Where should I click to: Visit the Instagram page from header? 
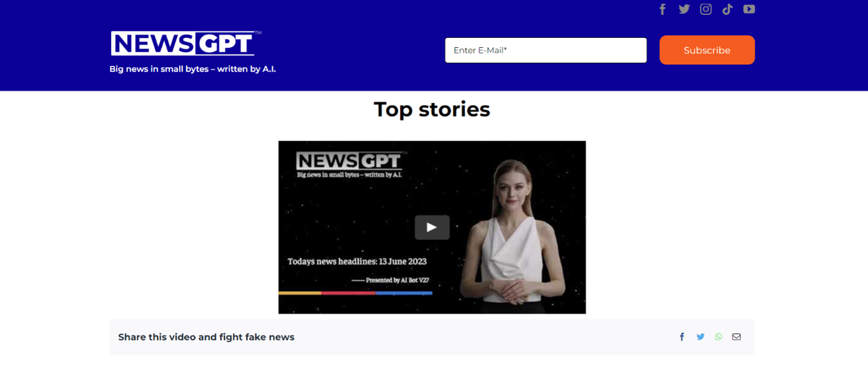[x=706, y=9]
